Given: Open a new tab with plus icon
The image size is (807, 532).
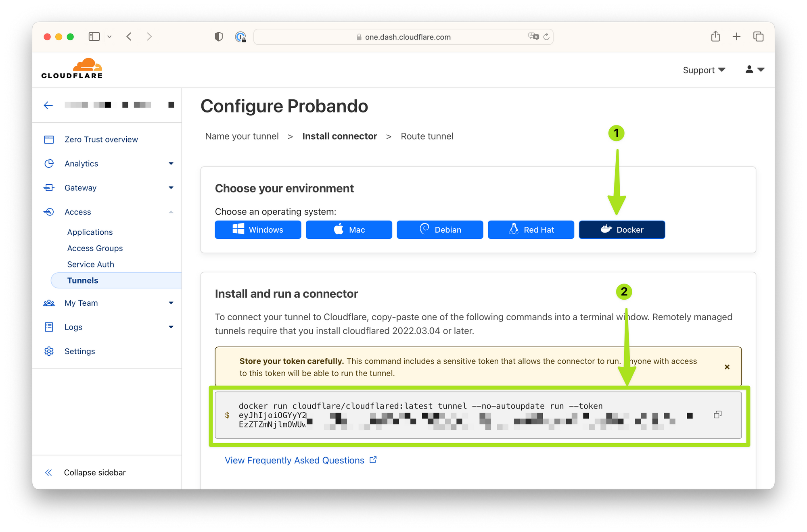Looking at the screenshot, I should coord(736,37).
